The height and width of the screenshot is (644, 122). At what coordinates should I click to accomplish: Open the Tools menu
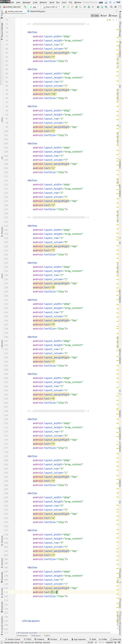tap(64, 3)
